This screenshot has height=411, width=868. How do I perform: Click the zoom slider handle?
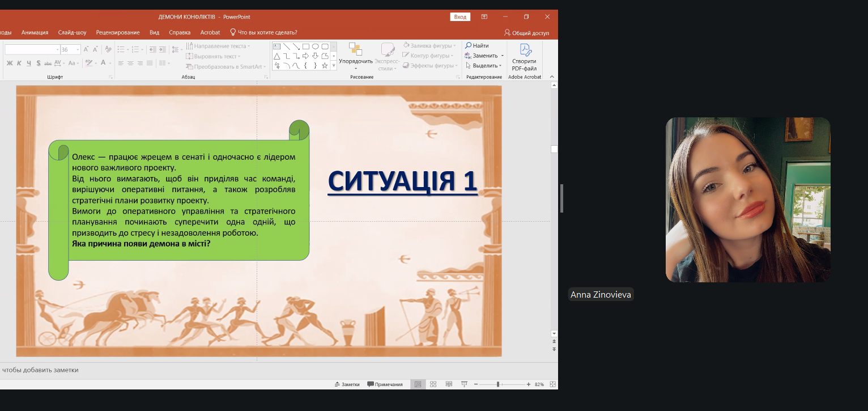click(x=497, y=384)
